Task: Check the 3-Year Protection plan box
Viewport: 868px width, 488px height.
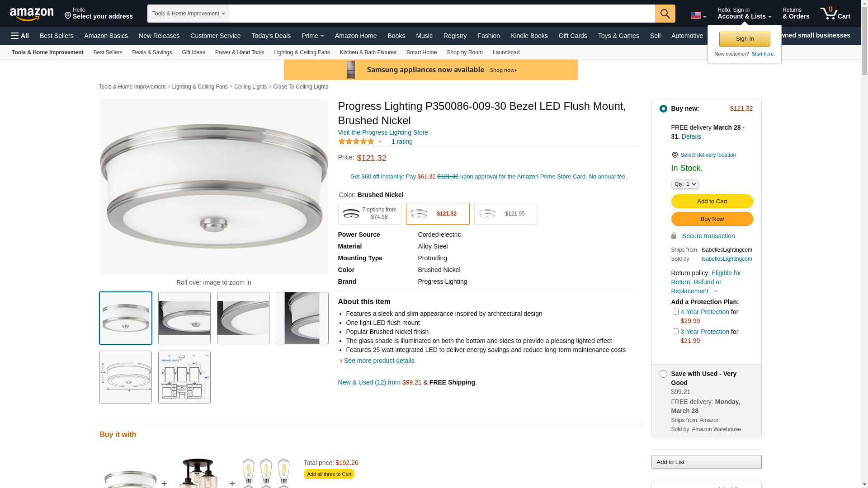Action: coord(675,332)
